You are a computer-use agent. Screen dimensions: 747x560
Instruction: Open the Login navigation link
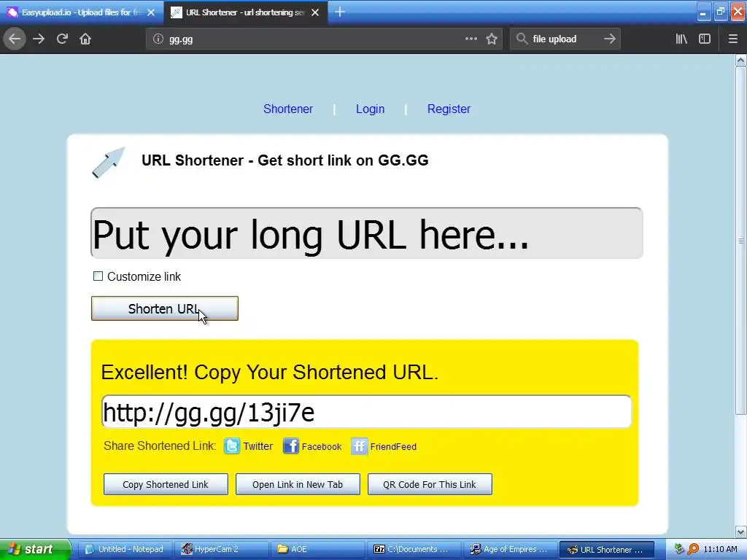[x=370, y=109]
